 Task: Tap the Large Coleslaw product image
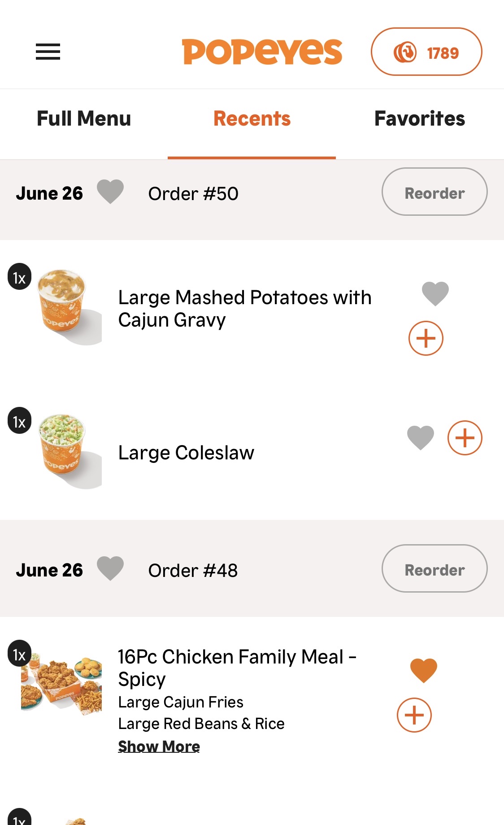[x=64, y=449]
